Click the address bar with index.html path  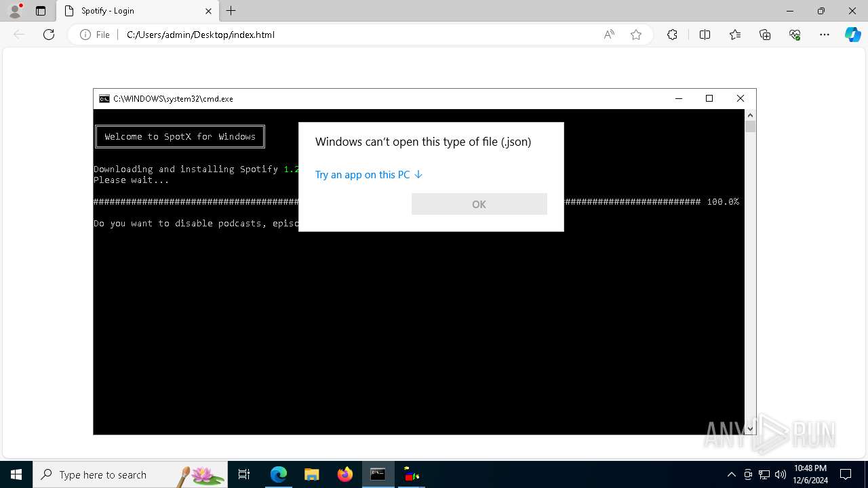(359, 35)
